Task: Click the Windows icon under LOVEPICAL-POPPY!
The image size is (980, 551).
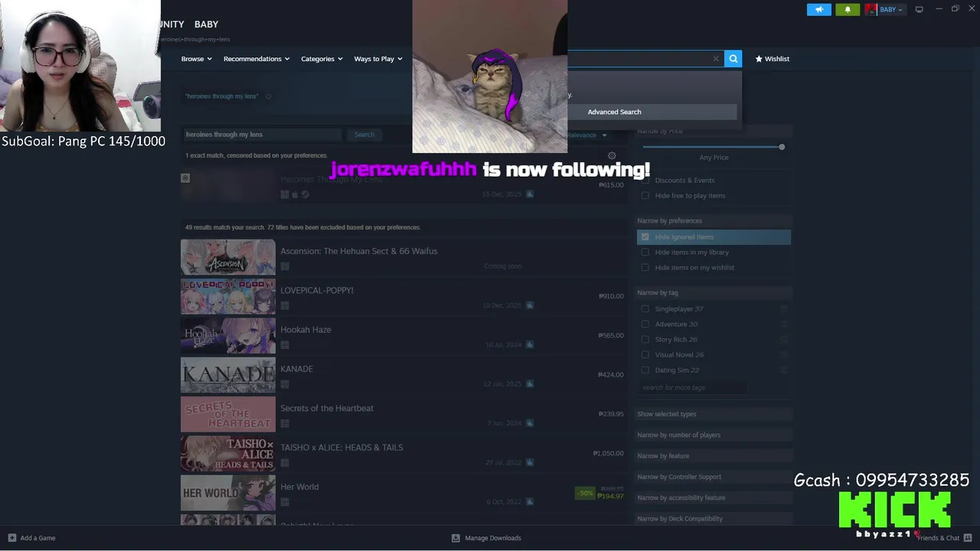Action: [285, 305]
